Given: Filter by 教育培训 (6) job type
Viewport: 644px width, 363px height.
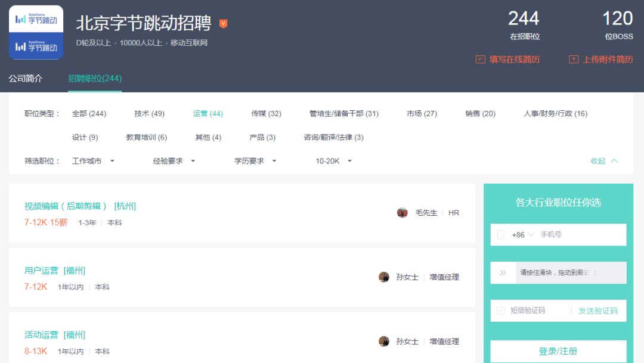Looking at the screenshot, I should coord(147,138).
